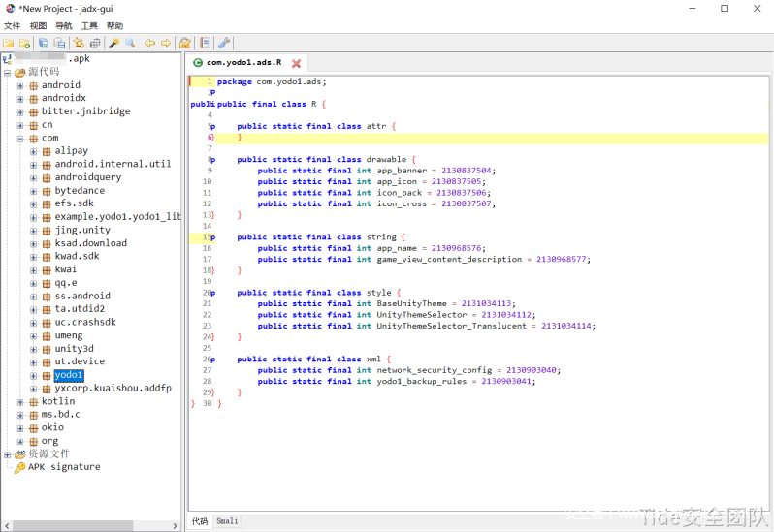Toggle the deobfuscation button
The height and width of the screenshot is (532, 774).
(x=184, y=43)
